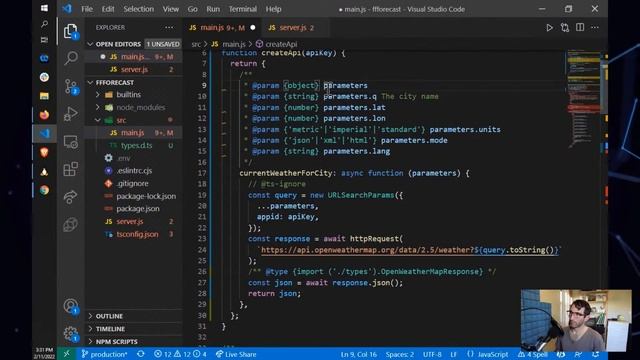Click the remote window indicator in status bar
640x360 pixels.
click(x=67, y=354)
